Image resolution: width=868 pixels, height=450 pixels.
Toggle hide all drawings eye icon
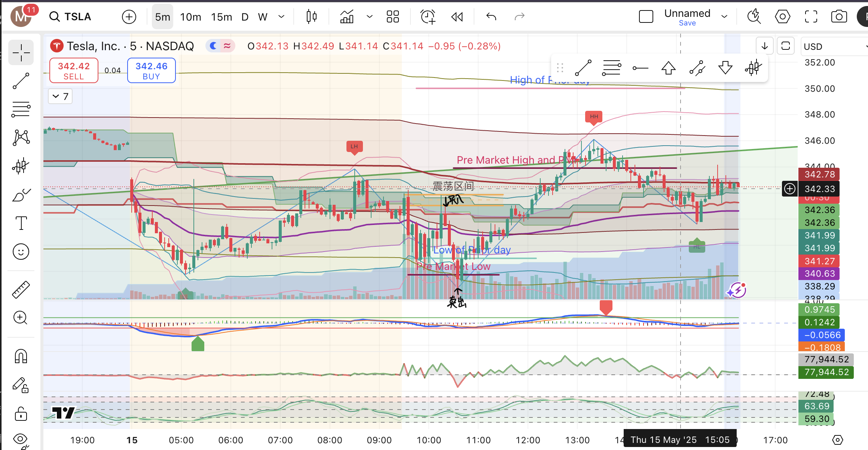(x=21, y=440)
